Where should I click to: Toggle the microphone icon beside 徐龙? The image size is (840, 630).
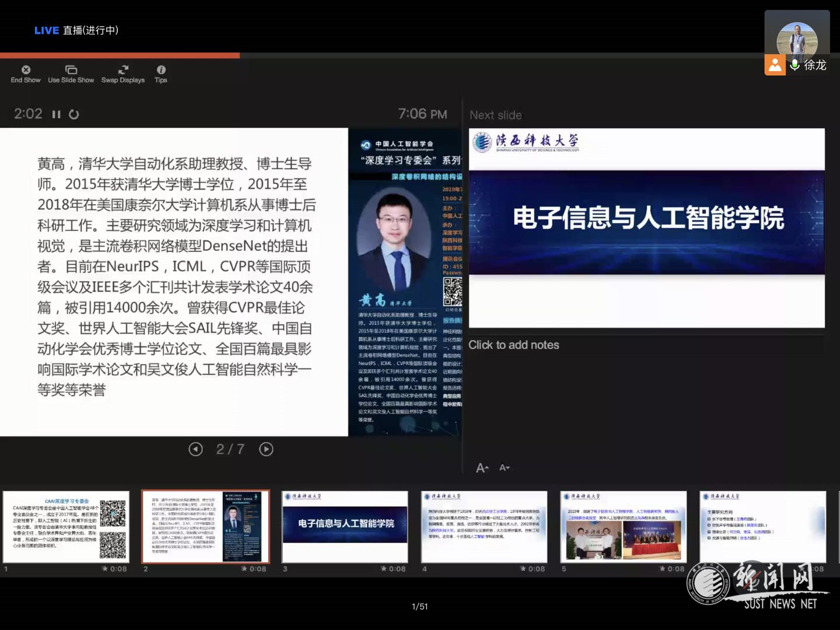click(794, 65)
